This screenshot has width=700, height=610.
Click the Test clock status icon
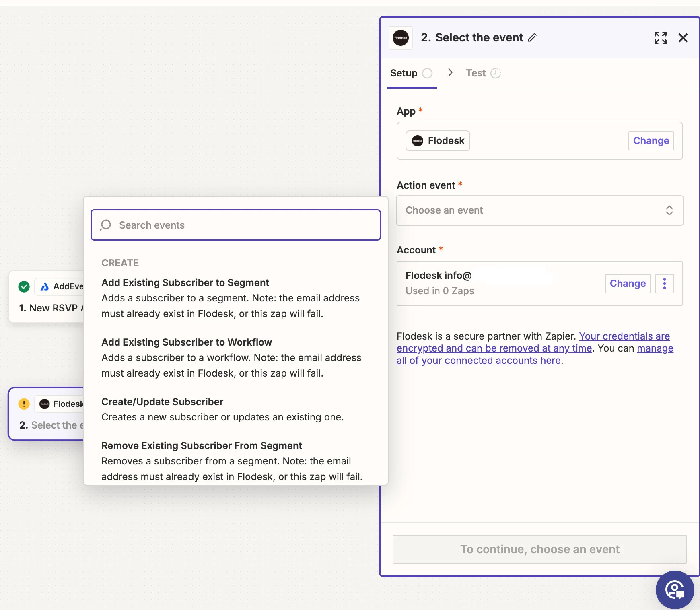pyautogui.click(x=496, y=73)
